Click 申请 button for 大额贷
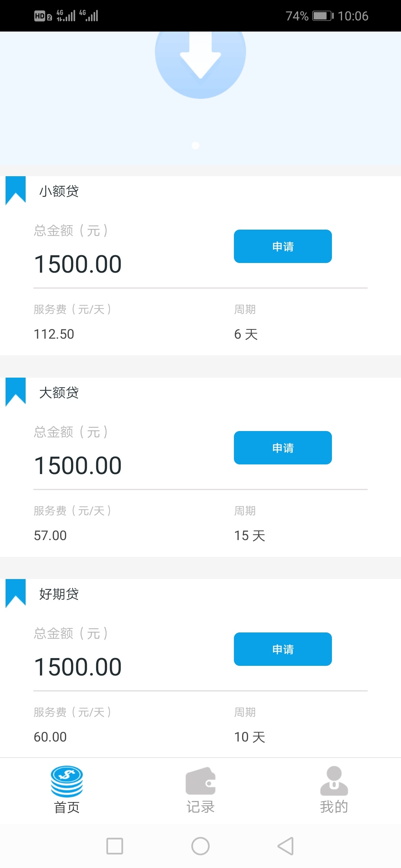This screenshot has width=401, height=868. 283,448
